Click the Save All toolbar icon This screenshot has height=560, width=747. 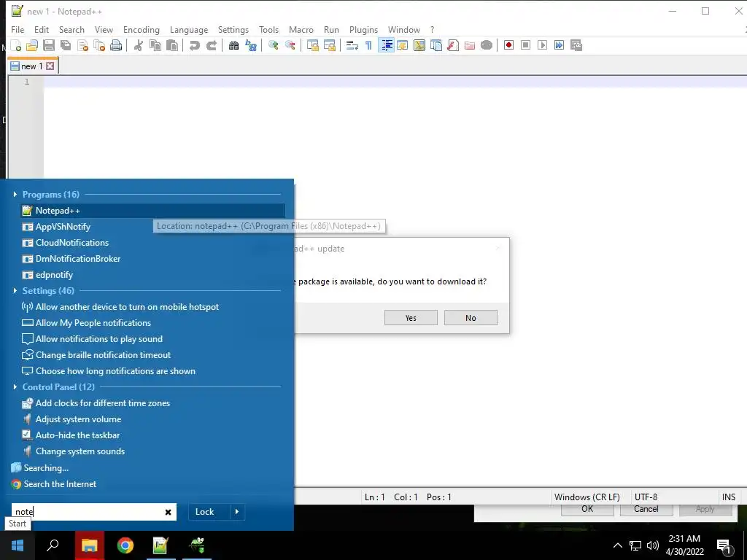pyautogui.click(x=65, y=45)
